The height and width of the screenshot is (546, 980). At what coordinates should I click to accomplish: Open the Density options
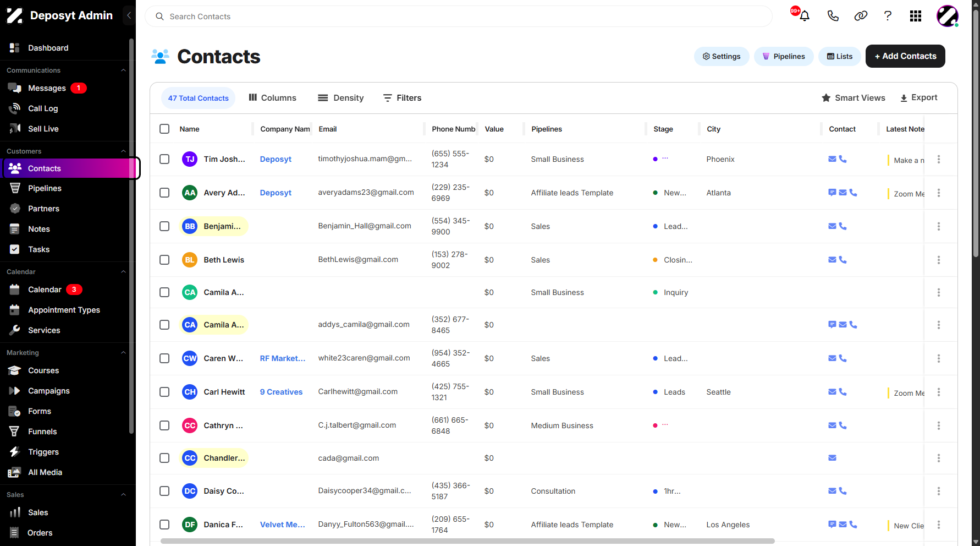click(341, 98)
